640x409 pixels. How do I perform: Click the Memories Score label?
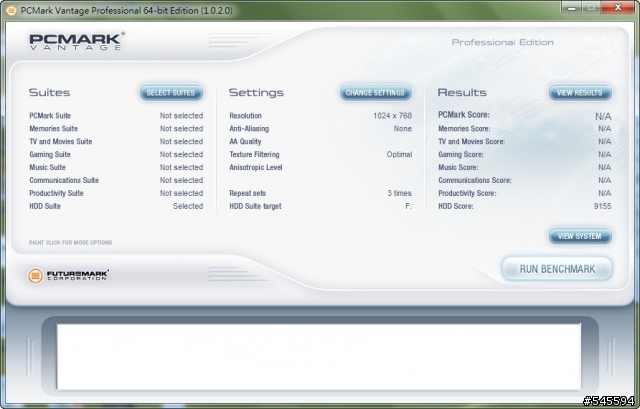coord(464,129)
